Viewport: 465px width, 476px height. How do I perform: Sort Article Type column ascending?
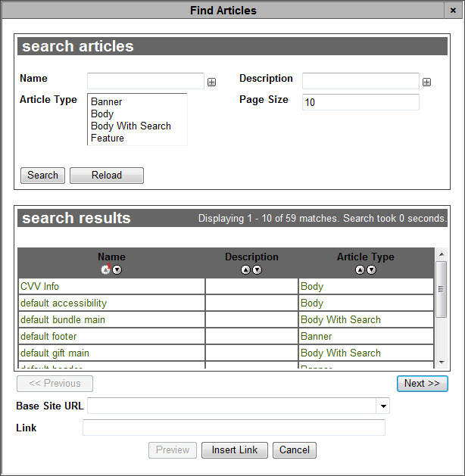point(360,269)
